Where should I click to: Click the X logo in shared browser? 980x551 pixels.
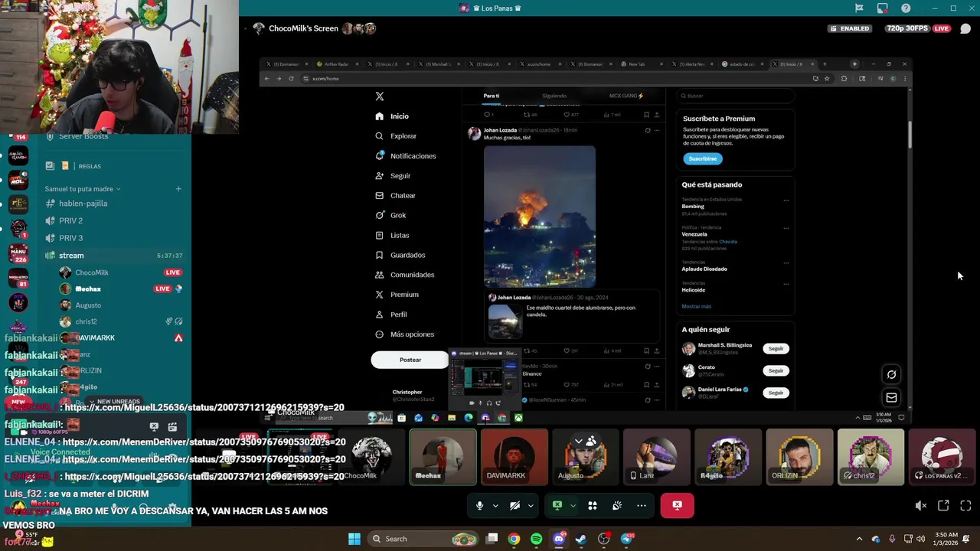point(380,96)
